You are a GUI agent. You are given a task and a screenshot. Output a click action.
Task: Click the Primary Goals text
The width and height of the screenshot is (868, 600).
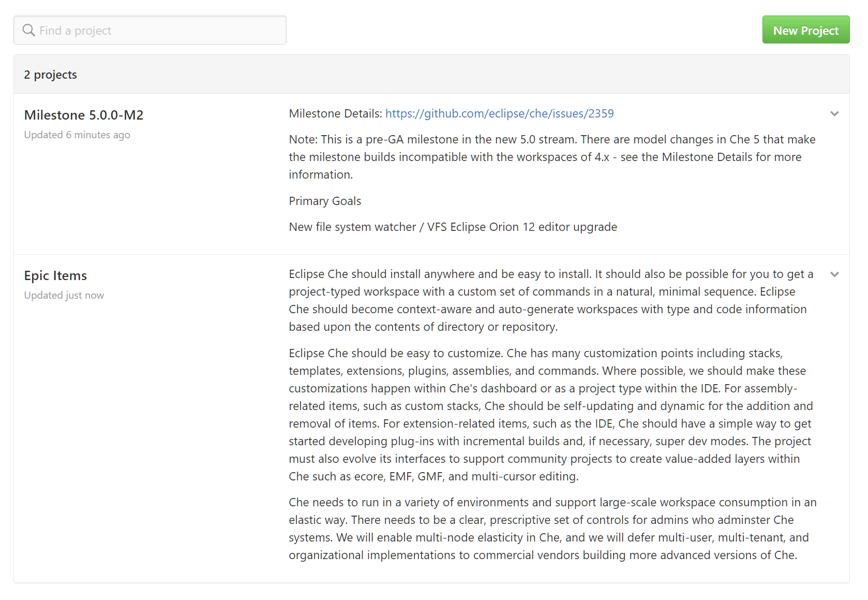(325, 201)
